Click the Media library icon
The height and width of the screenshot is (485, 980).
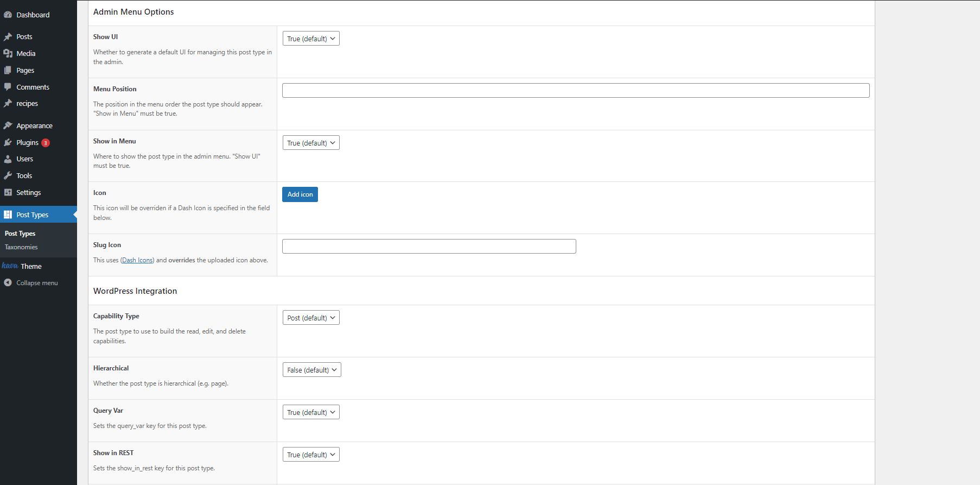pyautogui.click(x=8, y=53)
